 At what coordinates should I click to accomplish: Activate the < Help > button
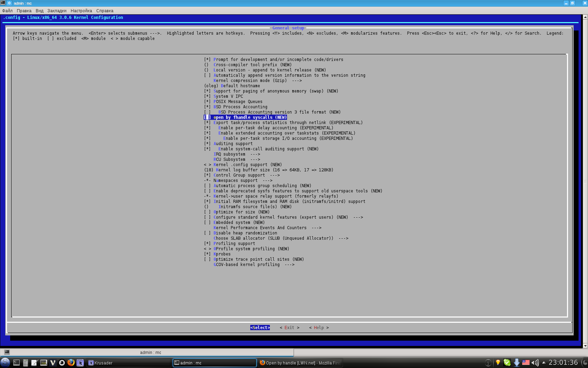point(319,328)
